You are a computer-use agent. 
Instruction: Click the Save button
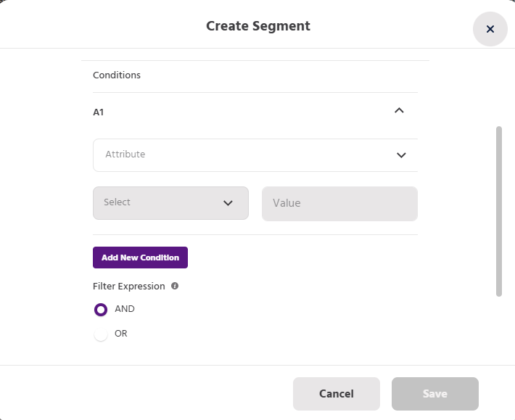click(434, 394)
